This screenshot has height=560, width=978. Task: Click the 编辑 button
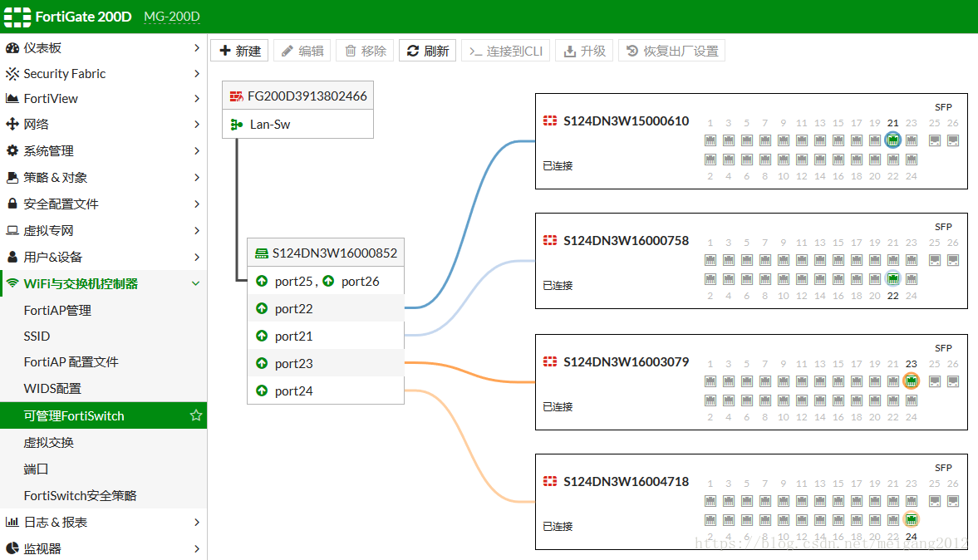pyautogui.click(x=302, y=51)
